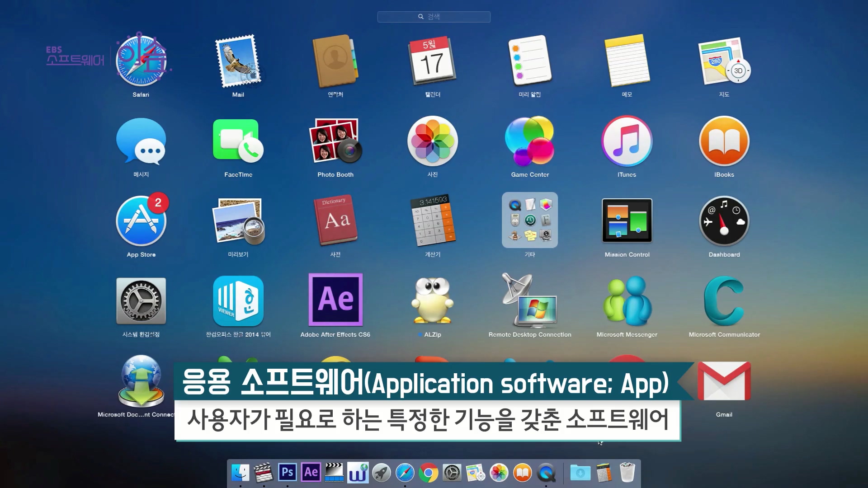Screen dimensions: 868x488
Task: Open Adobe After Effects CS6 in Launchpad
Action: click(335, 300)
